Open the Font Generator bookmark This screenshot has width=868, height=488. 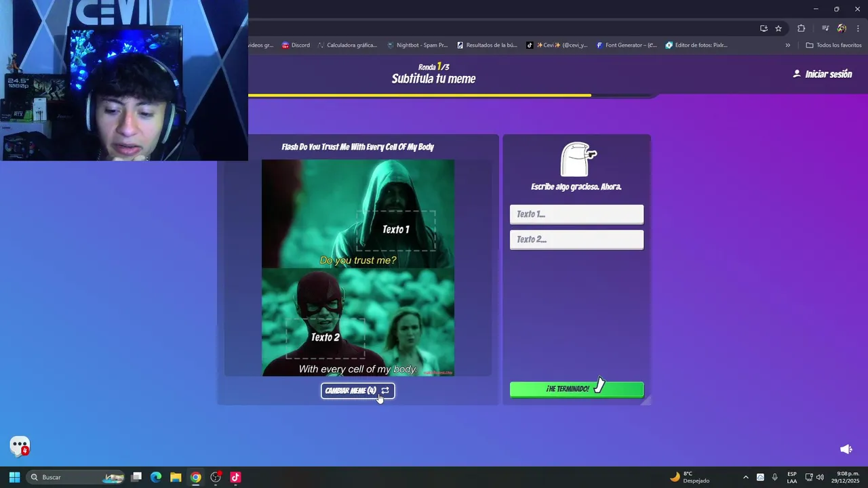coord(627,45)
